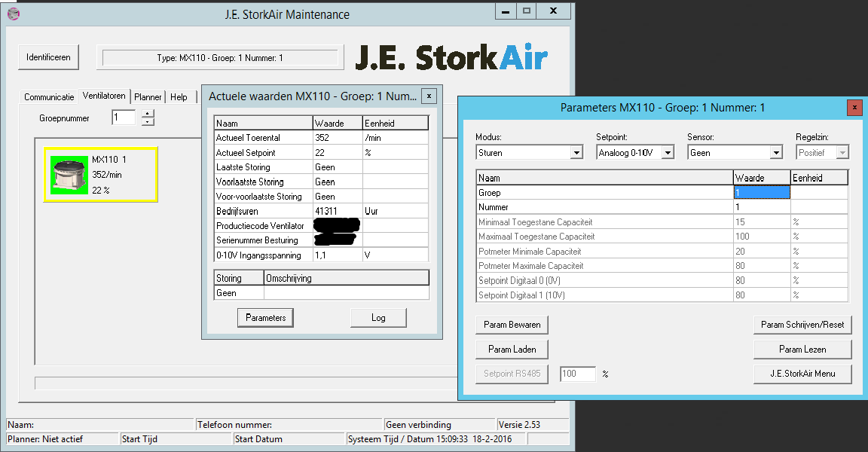868x452 pixels.
Task: Click the Laatste Storing row
Action: click(321, 167)
